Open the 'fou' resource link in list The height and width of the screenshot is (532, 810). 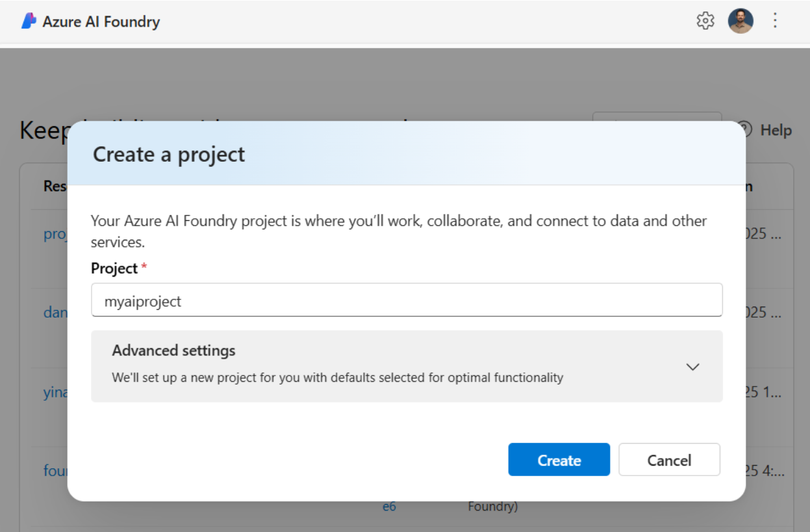55,470
